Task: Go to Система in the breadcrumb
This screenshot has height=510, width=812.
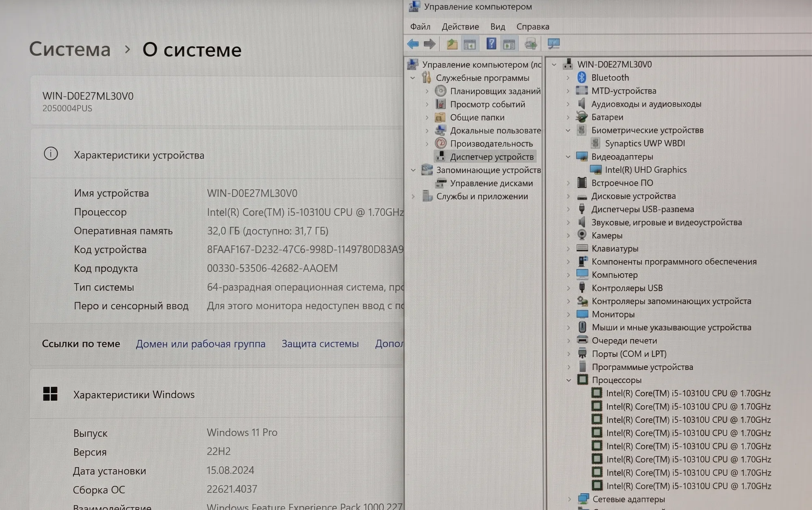Action: coord(70,49)
